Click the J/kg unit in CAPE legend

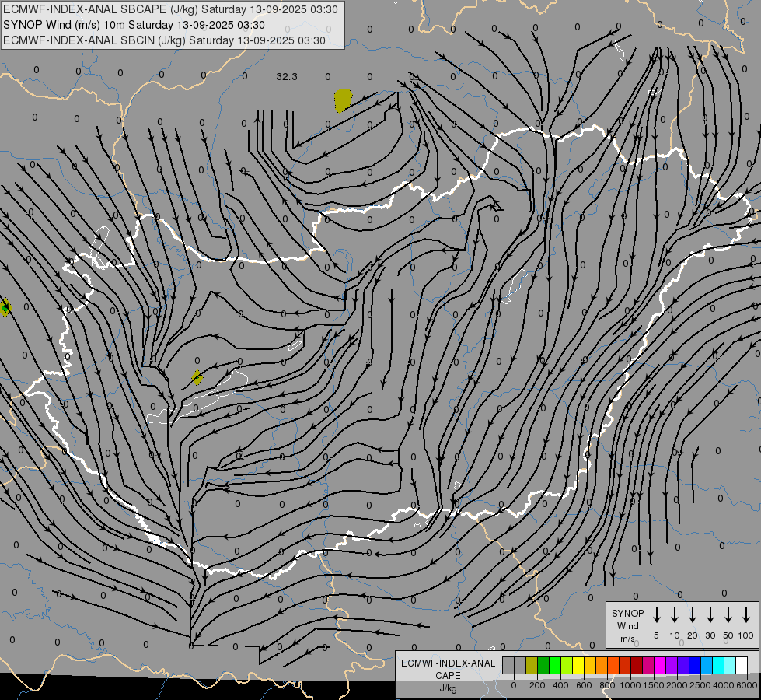tap(448, 688)
